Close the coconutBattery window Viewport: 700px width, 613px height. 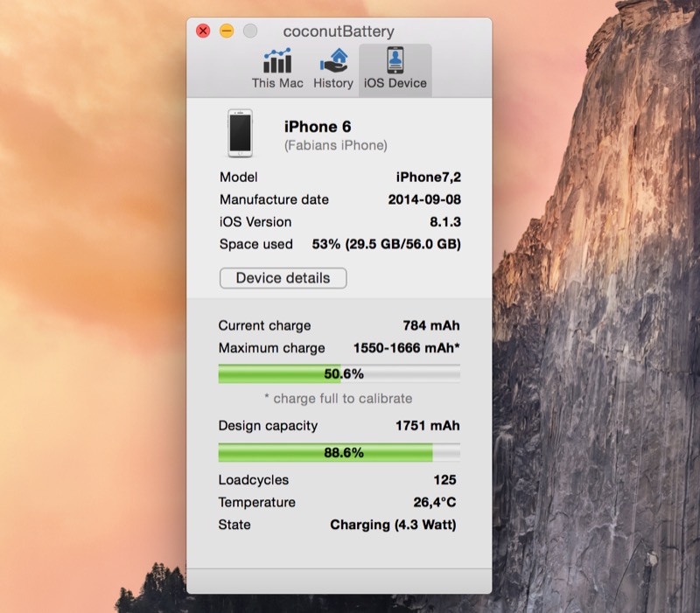pos(203,31)
